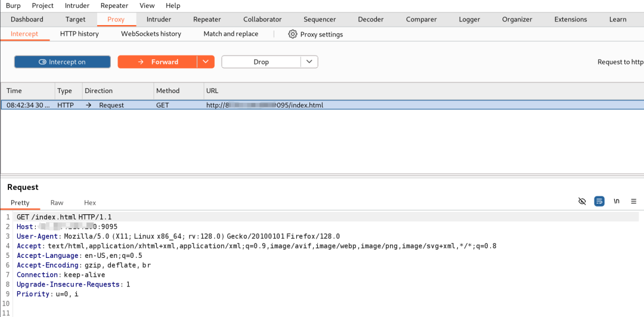The height and width of the screenshot is (317, 644).
Task: Click the Drop button
Action: tap(261, 61)
